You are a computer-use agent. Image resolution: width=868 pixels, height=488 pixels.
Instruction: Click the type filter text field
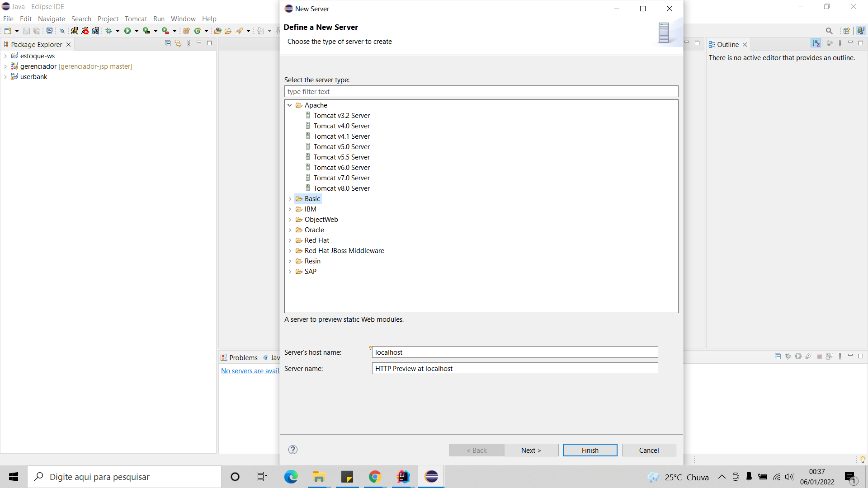coord(481,91)
